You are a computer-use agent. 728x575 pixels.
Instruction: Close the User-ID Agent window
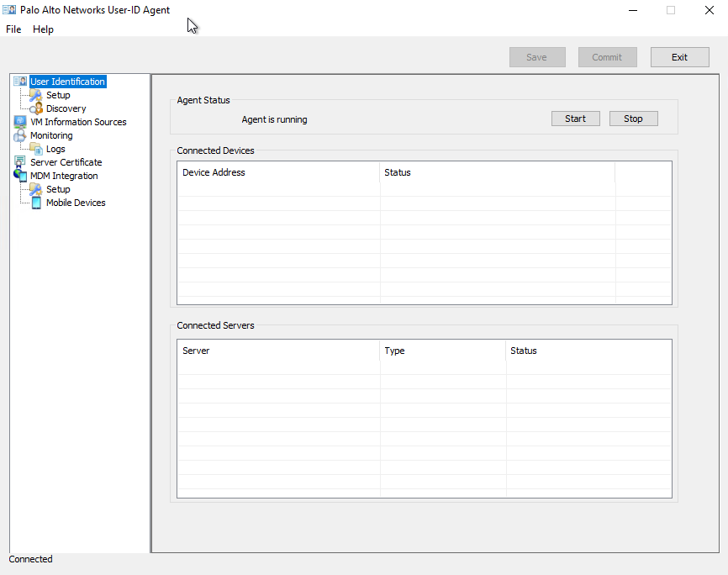click(709, 10)
